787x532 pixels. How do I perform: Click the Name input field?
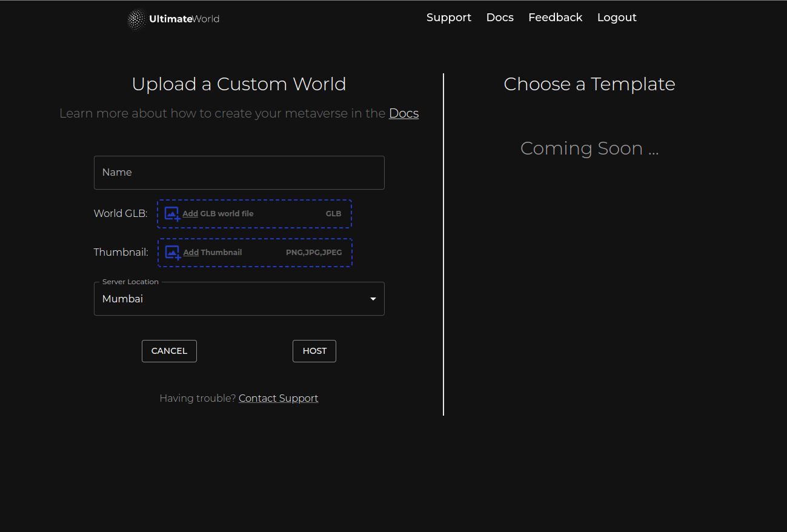[x=239, y=173]
